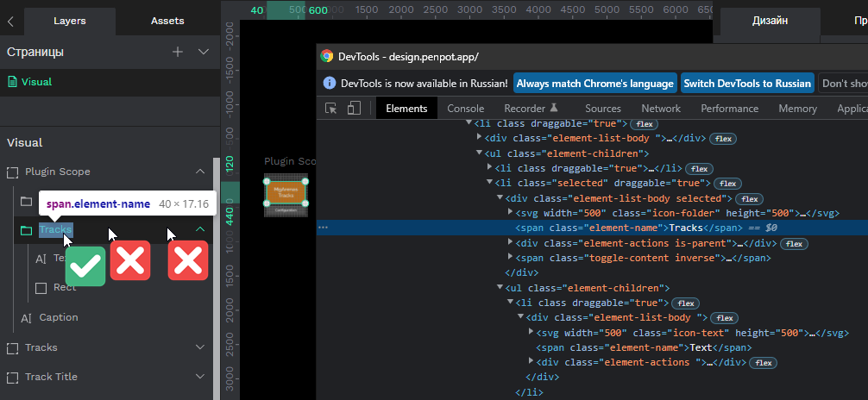
Task: Collapse the Страницы pages section chevron
Action: (x=203, y=52)
